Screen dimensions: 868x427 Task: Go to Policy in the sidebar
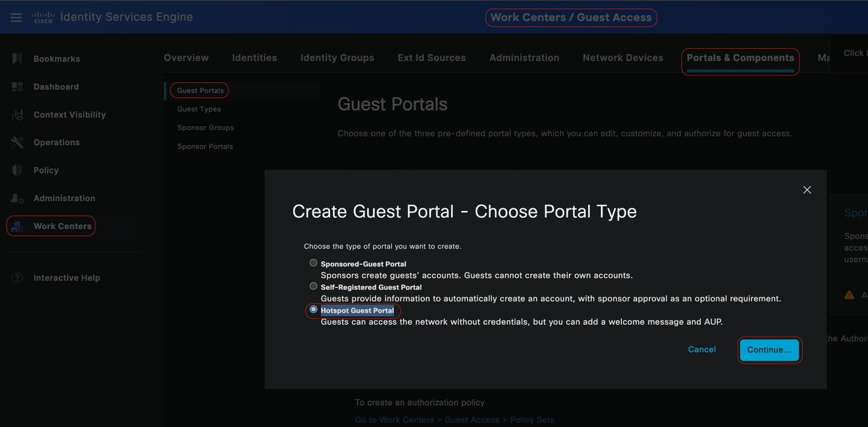tap(46, 171)
